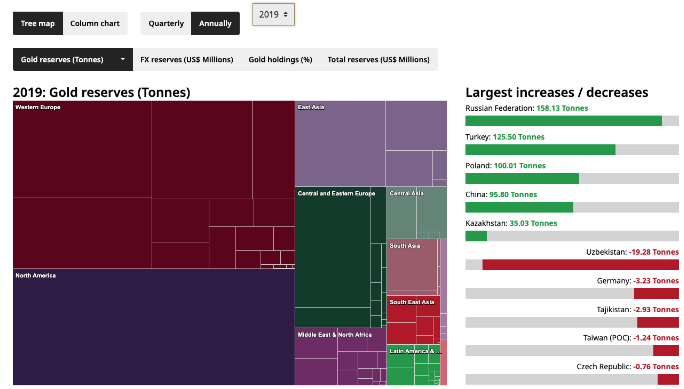This screenshot has height=389, width=684.
Task: Click the Czech Republic red bar
Action: coord(668,379)
